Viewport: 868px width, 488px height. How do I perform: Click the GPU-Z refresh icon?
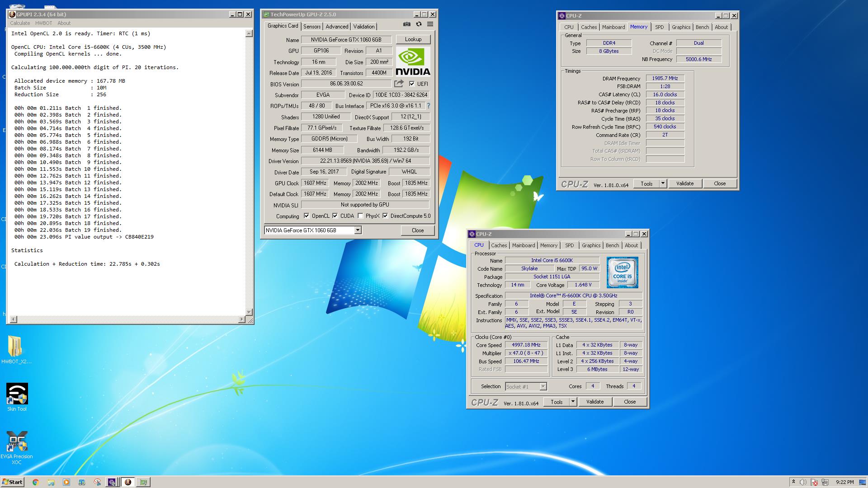pyautogui.click(x=419, y=24)
